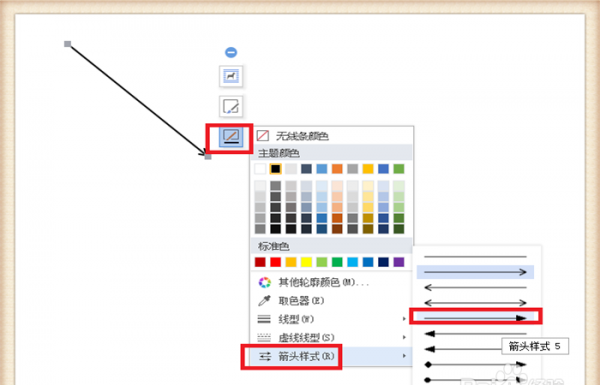Select arrow style 5 with solid head
Image resolution: width=600 pixels, height=385 pixels.
click(x=475, y=318)
